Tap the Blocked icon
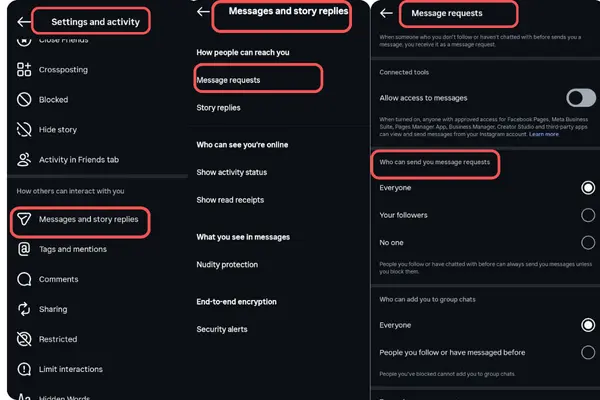This screenshot has width=600, height=400. tap(24, 100)
